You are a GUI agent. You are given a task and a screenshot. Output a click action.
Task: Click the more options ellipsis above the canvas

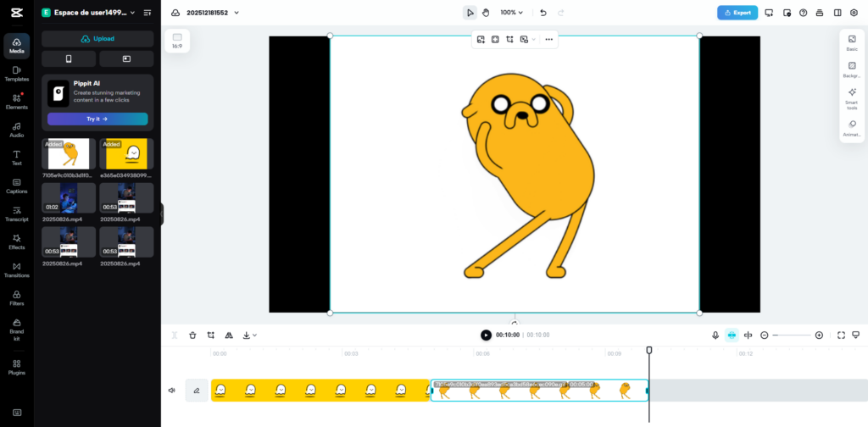(548, 39)
